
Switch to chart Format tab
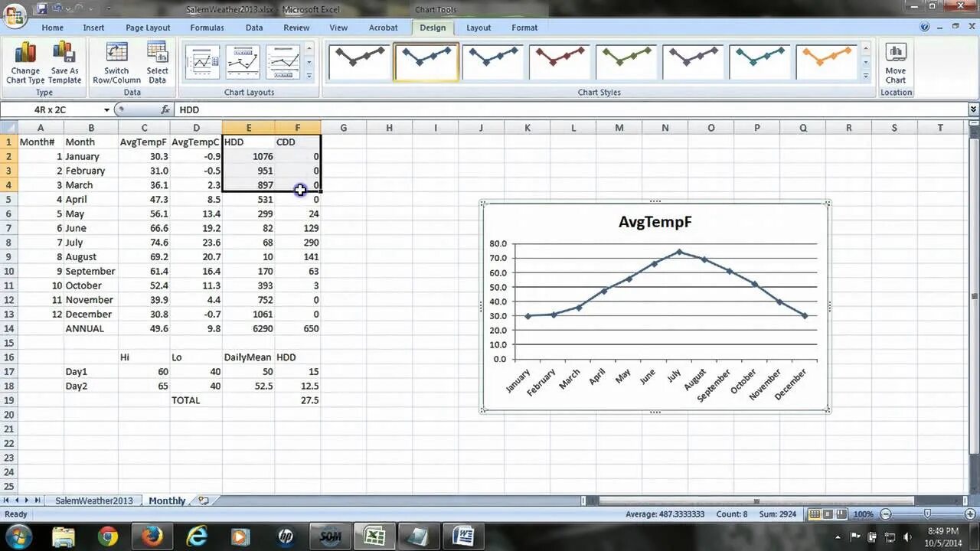click(524, 28)
